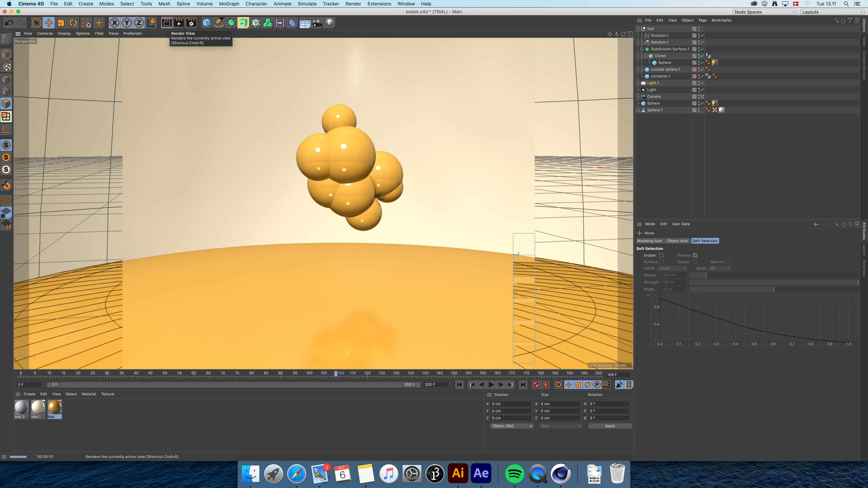
Task: Click the Record Active Objects button
Action: tap(536, 385)
